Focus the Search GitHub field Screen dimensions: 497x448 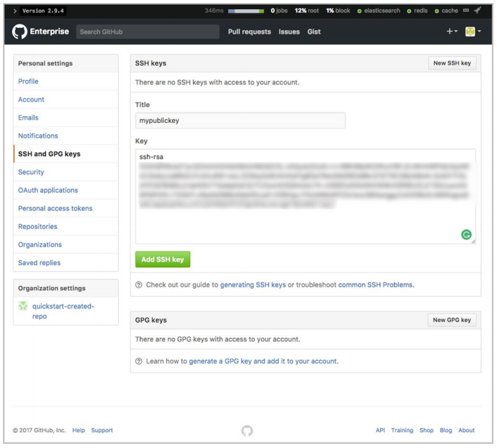pyautogui.click(x=148, y=31)
